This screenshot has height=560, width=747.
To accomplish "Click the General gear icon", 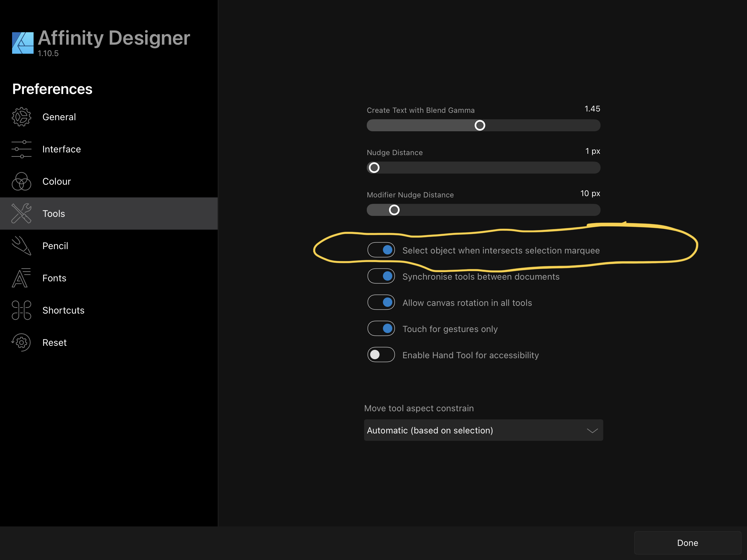I will (21, 117).
